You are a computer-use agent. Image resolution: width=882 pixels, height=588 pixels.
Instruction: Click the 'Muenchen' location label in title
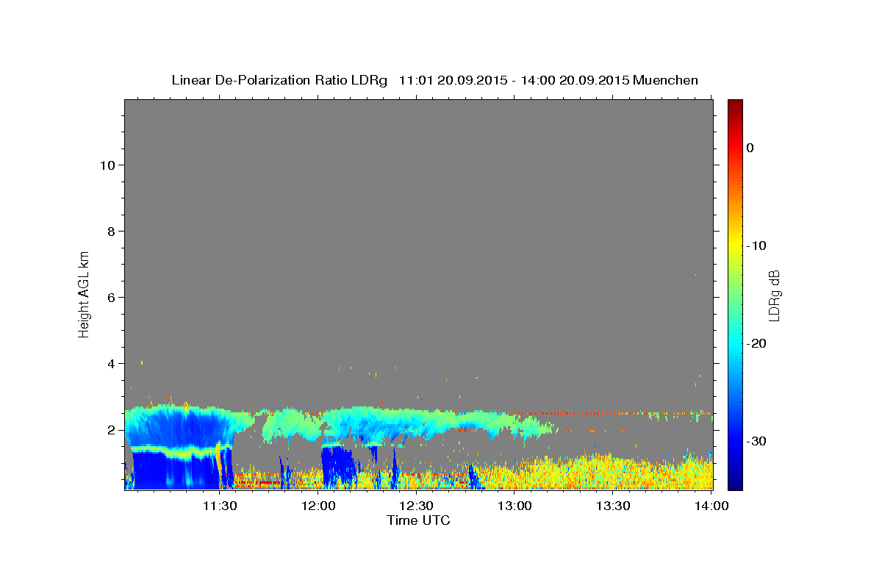pyautogui.click(x=665, y=80)
